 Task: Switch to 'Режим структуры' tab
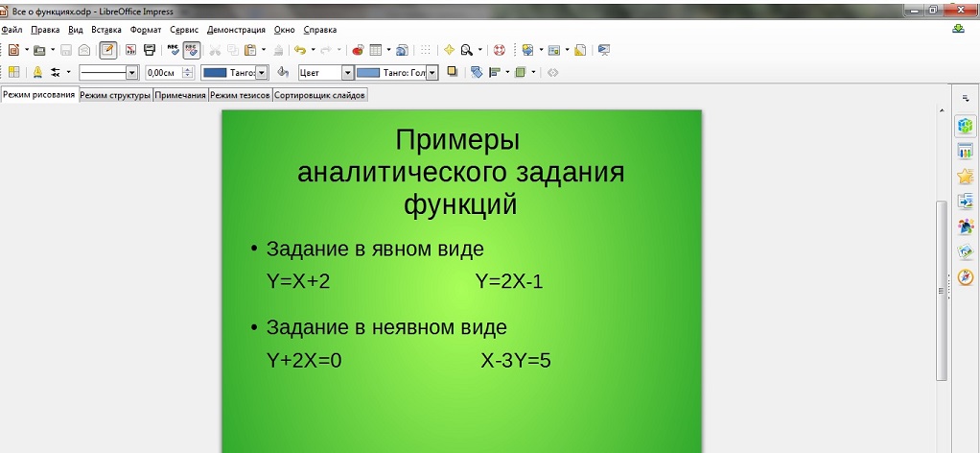pyautogui.click(x=115, y=95)
